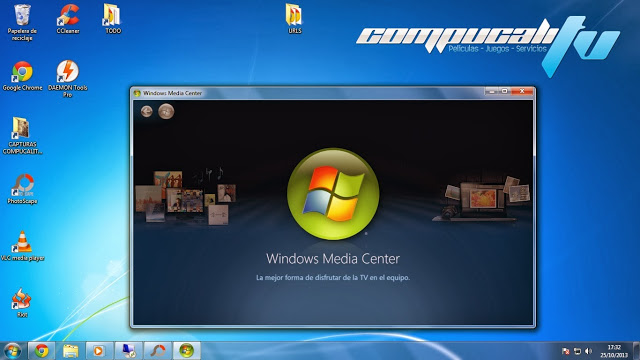Open the Windows Start menu orb
Viewport: 640px width, 360px height.
click(12, 351)
